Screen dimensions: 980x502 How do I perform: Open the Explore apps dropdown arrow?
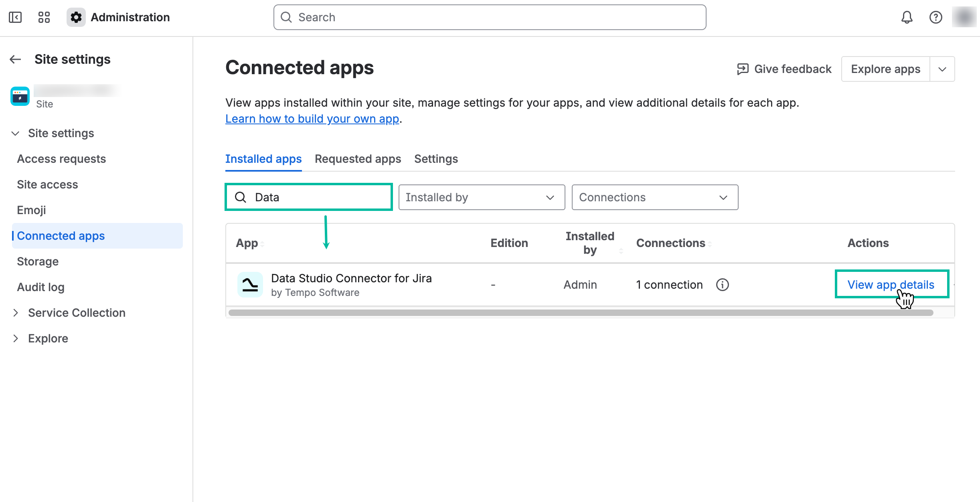tap(942, 69)
